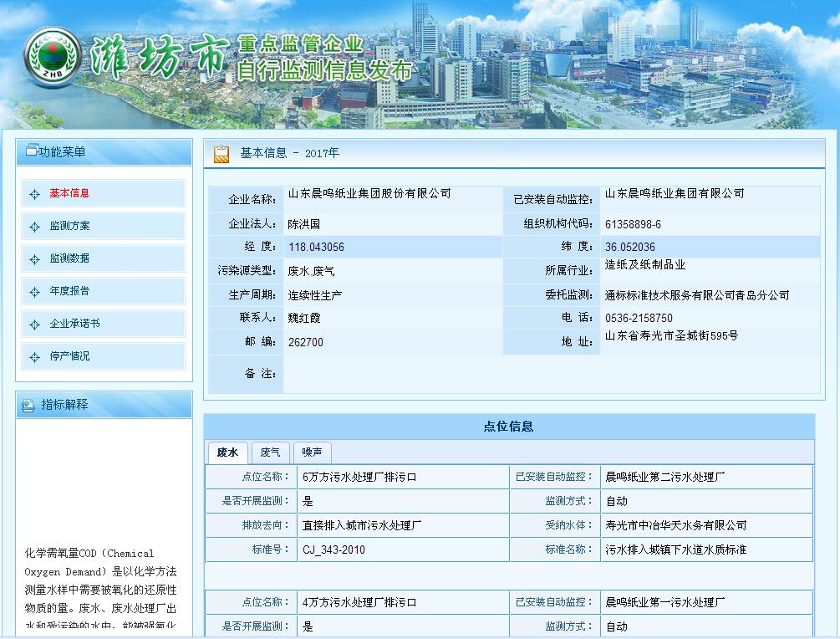Screen dimensions: 840x639
Task: Click the icon beside 基本信息 menu item
Action: [x=34, y=194]
